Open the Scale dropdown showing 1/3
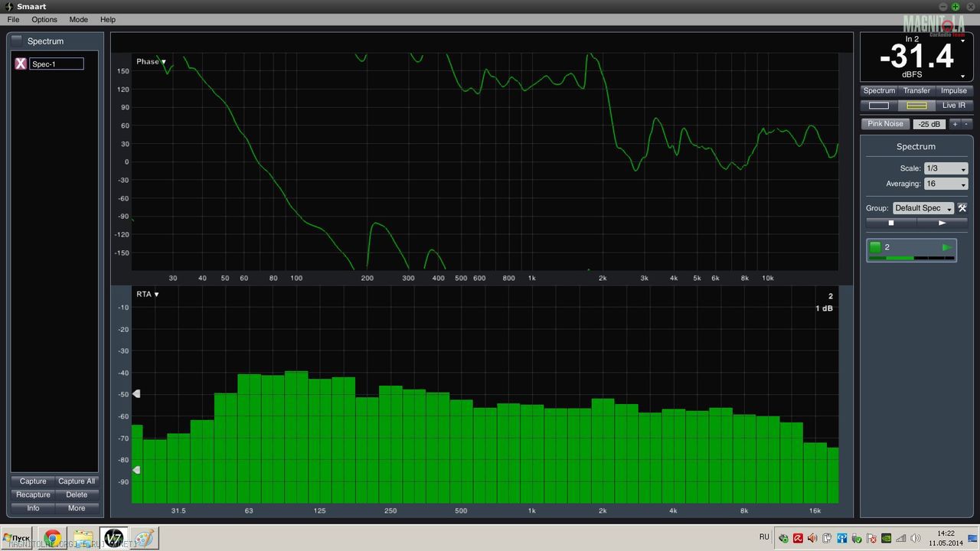This screenshot has height=551, width=980. (946, 168)
